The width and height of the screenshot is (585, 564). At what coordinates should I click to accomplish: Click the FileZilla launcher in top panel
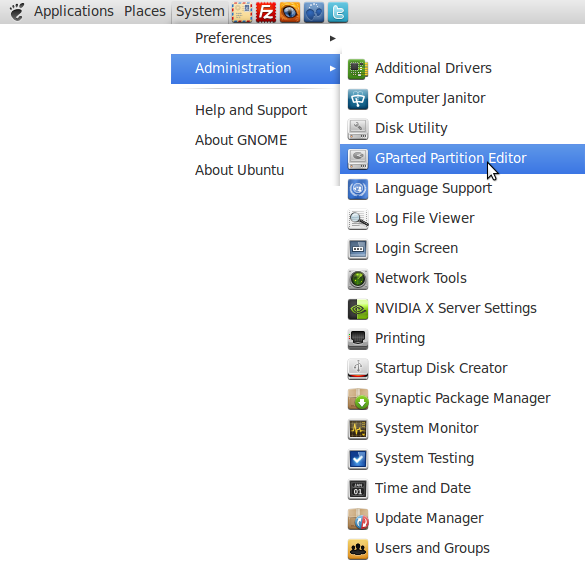coord(266,12)
